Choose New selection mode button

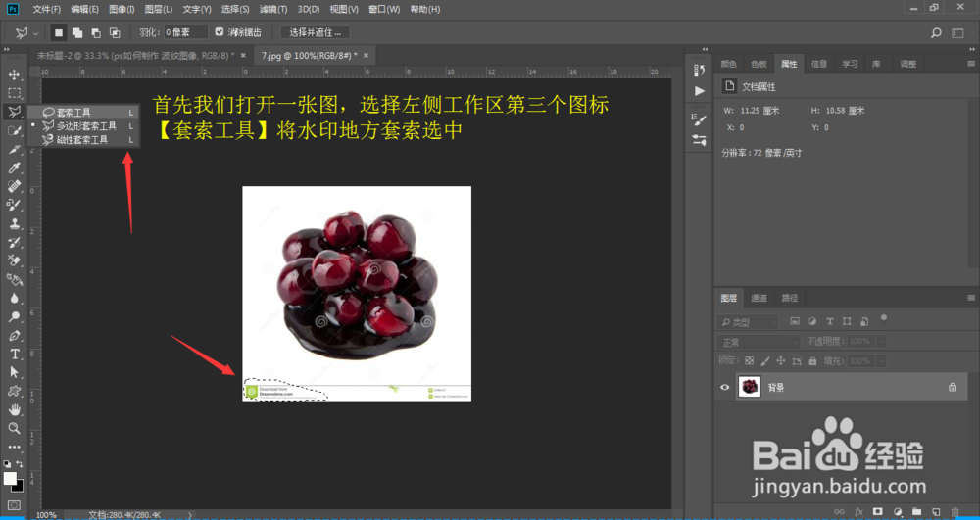(x=59, y=32)
